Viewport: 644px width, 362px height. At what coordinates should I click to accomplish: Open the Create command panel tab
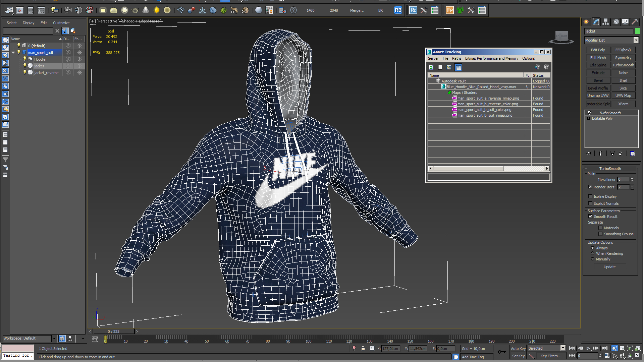click(x=586, y=22)
